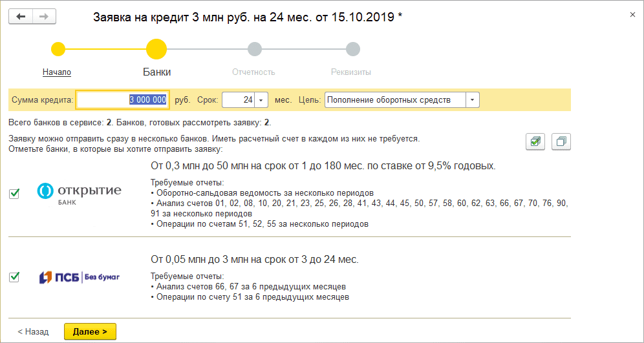Select the Отчетность step label
This screenshot has width=644, height=343.
(x=254, y=72)
